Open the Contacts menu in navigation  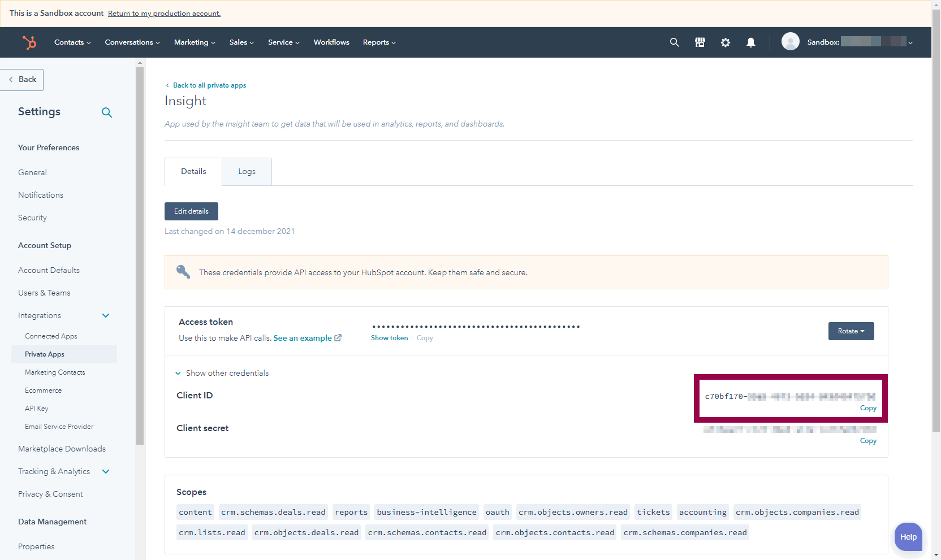click(x=72, y=42)
